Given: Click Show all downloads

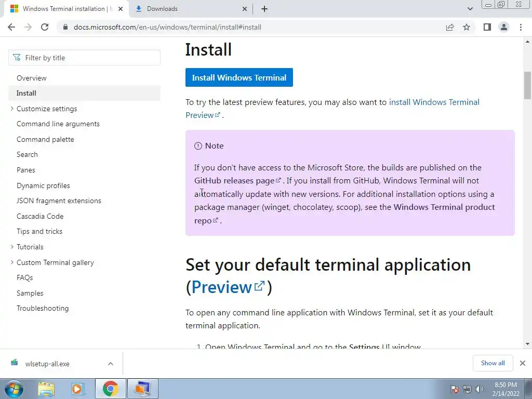Looking at the screenshot, I should 493,363.
